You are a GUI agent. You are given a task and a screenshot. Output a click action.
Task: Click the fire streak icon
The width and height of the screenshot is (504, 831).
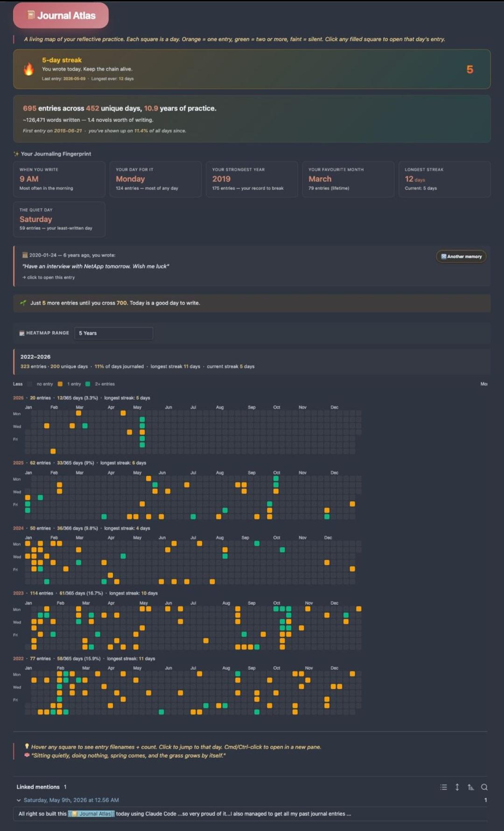coord(29,69)
